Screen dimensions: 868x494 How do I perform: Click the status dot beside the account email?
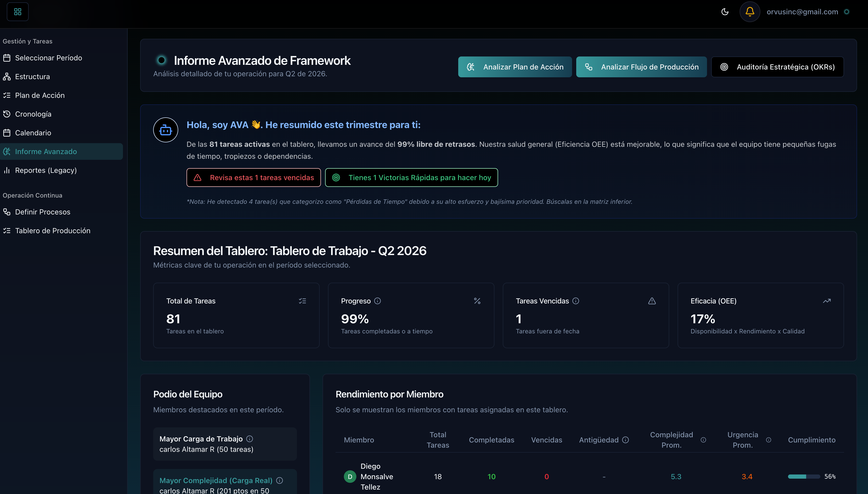(x=847, y=12)
